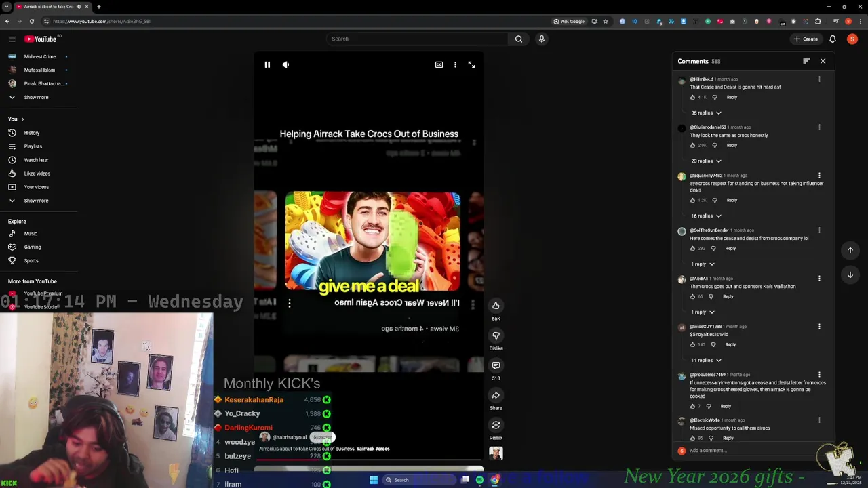This screenshot has width=868, height=488.
Task: Enter fullscreen on the Short
Action: [471, 64]
